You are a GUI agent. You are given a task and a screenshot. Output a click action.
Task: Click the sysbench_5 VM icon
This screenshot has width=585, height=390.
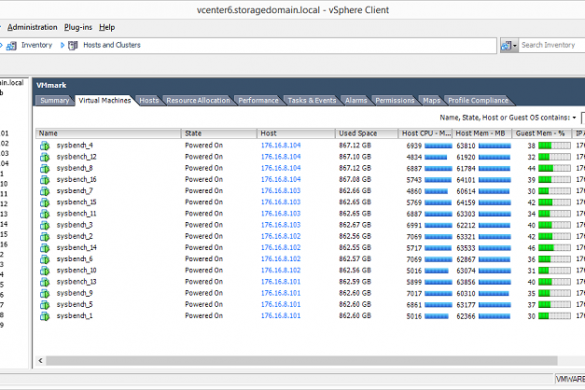[x=45, y=305]
